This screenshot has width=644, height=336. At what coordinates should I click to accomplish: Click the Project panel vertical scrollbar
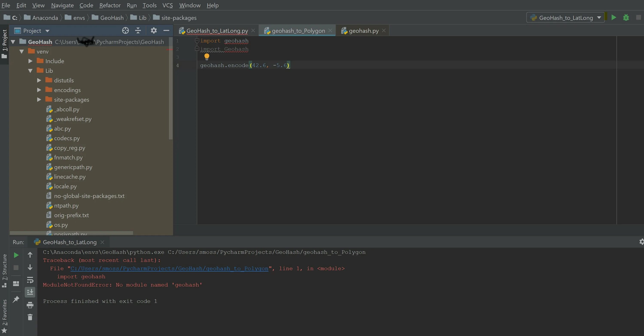pyautogui.click(x=171, y=88)
